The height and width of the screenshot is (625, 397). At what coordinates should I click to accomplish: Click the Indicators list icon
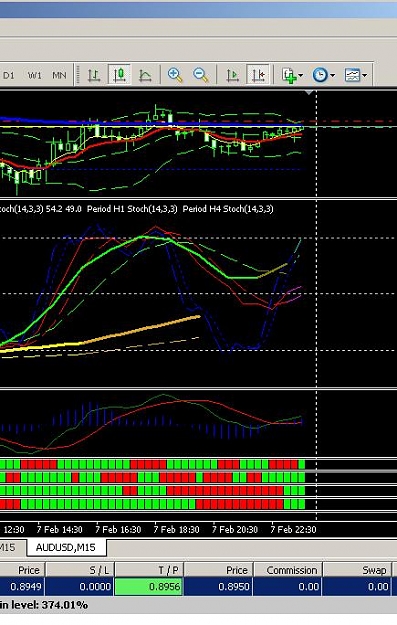pyautogui.click(x=289, y=75)
